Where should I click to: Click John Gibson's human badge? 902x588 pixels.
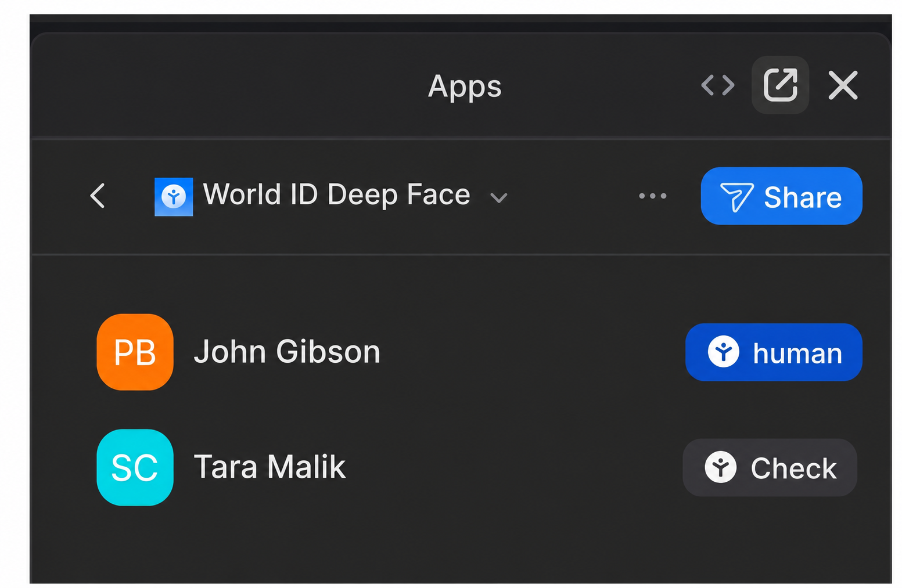click(774, 352)
